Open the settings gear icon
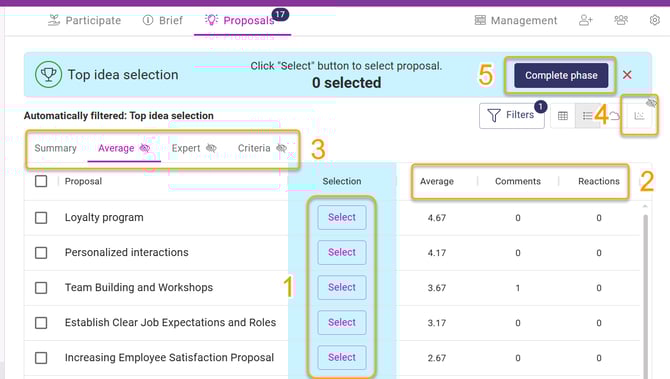 pos(654,20)
